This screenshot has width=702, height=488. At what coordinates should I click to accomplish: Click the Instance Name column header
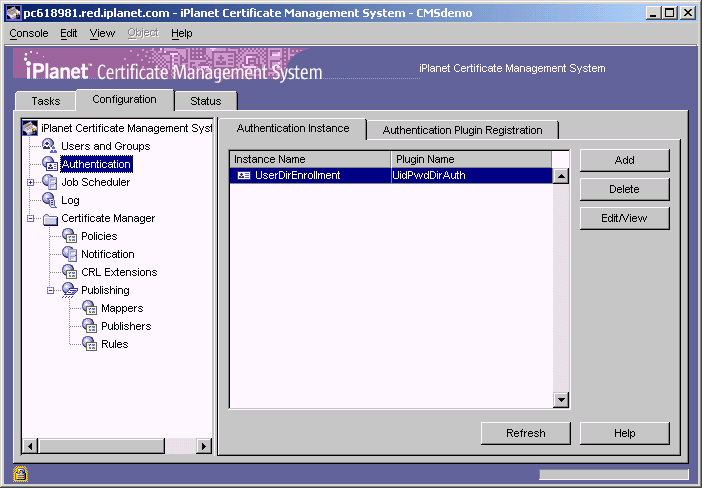[310, 159]
